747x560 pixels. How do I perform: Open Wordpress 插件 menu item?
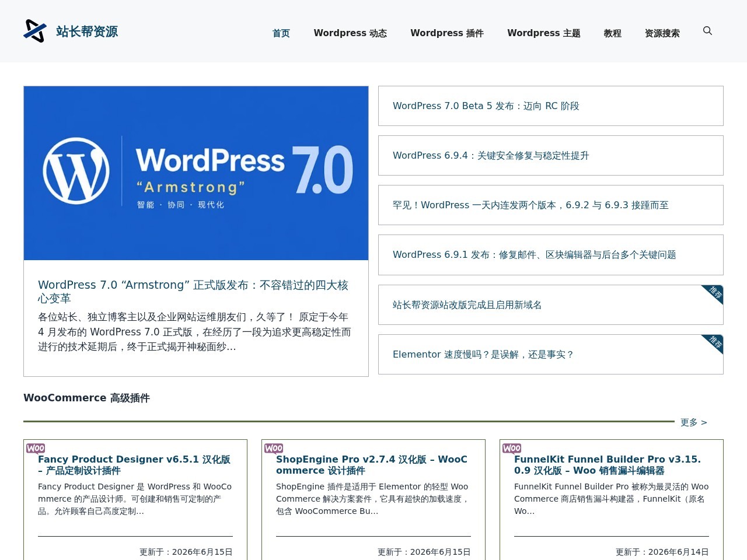(x=447, y=33)
